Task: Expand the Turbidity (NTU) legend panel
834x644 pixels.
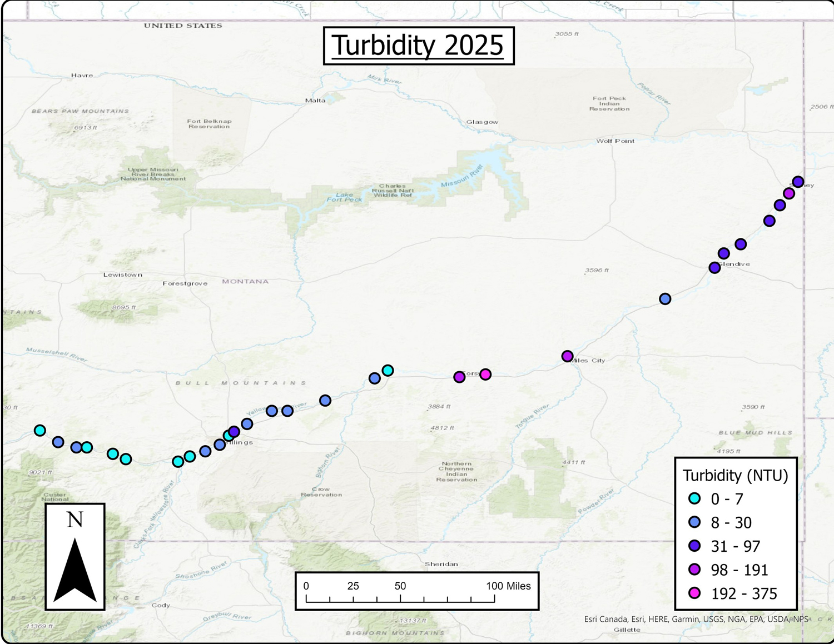Action: [736, 475]
